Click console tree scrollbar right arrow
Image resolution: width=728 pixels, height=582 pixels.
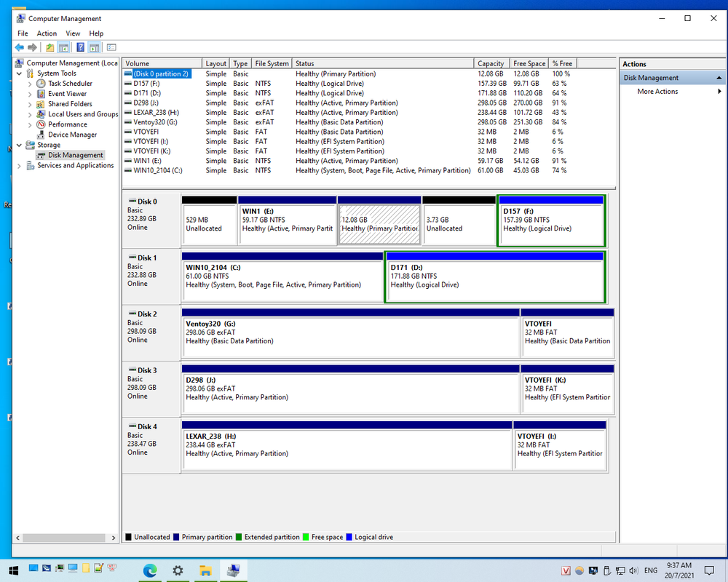coord(114,538)
